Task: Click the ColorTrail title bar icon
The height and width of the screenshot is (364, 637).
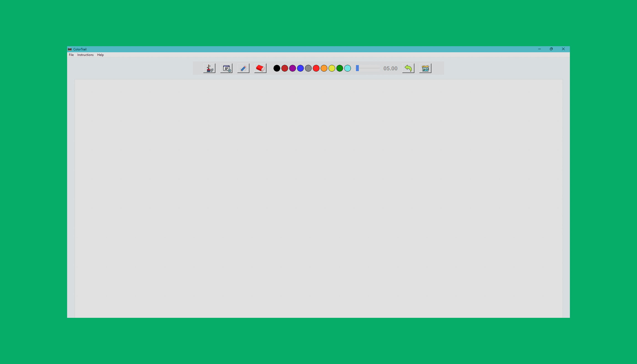Action: [70, 49]
